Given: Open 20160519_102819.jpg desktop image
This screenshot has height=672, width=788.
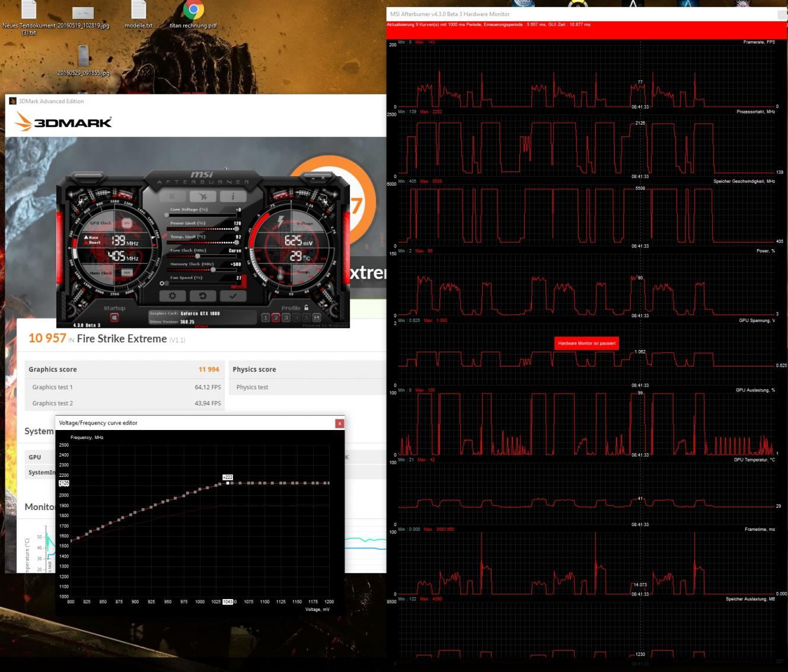Looking at the screenshot, I should [83, 18].
